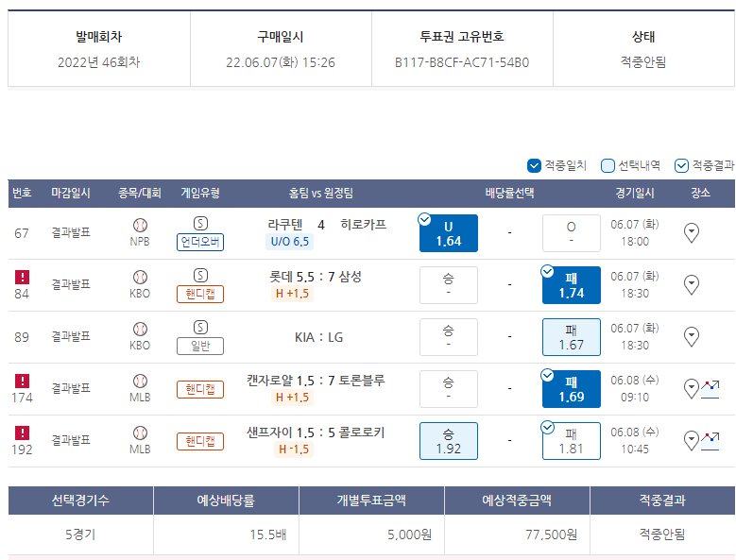736x560 pixels.
Task: Click the H -1.5 label under 샌프자이
Action: coord(294,450)
